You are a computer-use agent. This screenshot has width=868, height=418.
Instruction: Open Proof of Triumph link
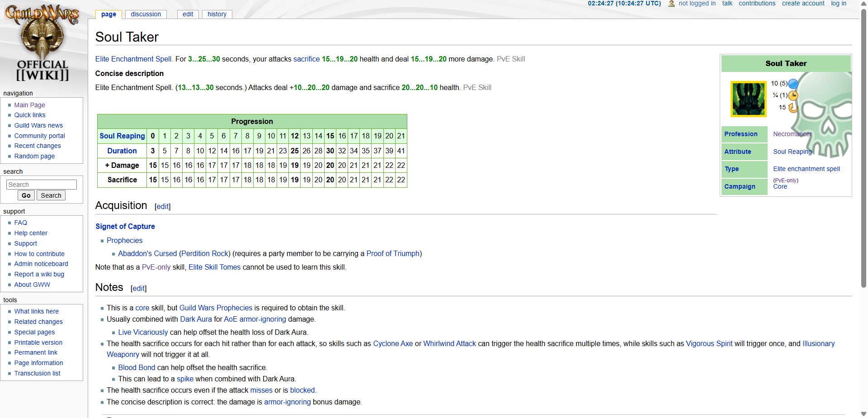393,253
